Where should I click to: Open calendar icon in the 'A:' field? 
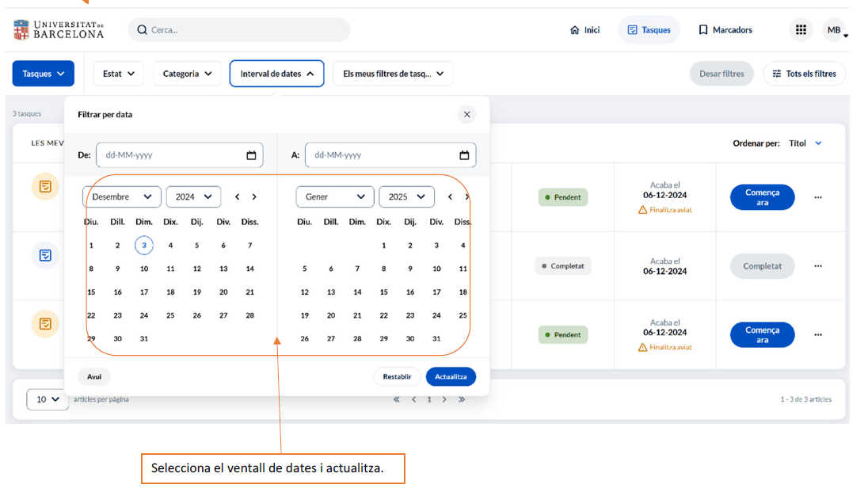click(x=465, y=155)
